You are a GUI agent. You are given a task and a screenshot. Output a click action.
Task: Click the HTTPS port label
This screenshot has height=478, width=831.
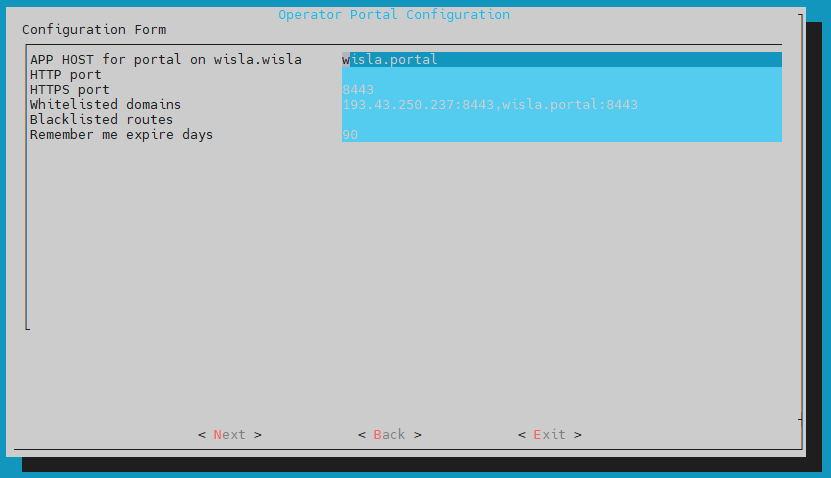tap(70, 90)
